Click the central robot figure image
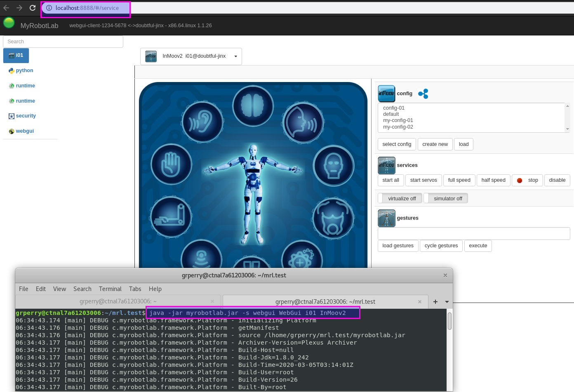Viewport: 574px width, 392px height. click(253, 194)
